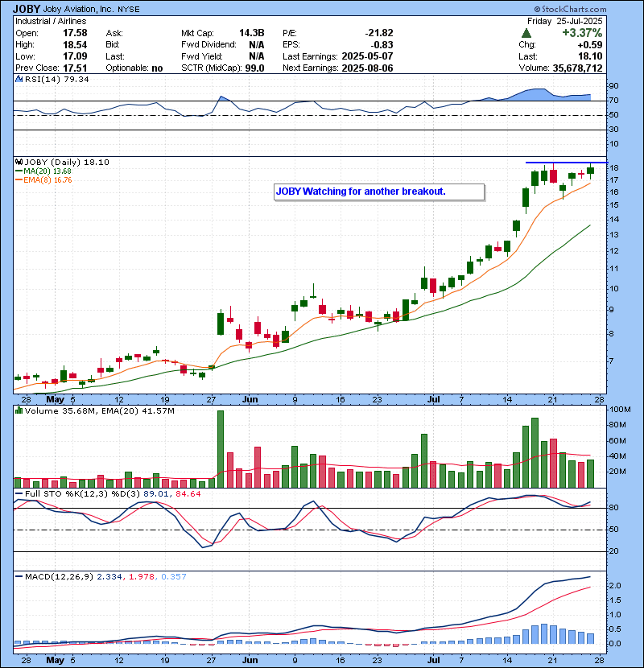Click the blue horizontal resistance line near 18
644x668 pixels.
pos(567,163)
